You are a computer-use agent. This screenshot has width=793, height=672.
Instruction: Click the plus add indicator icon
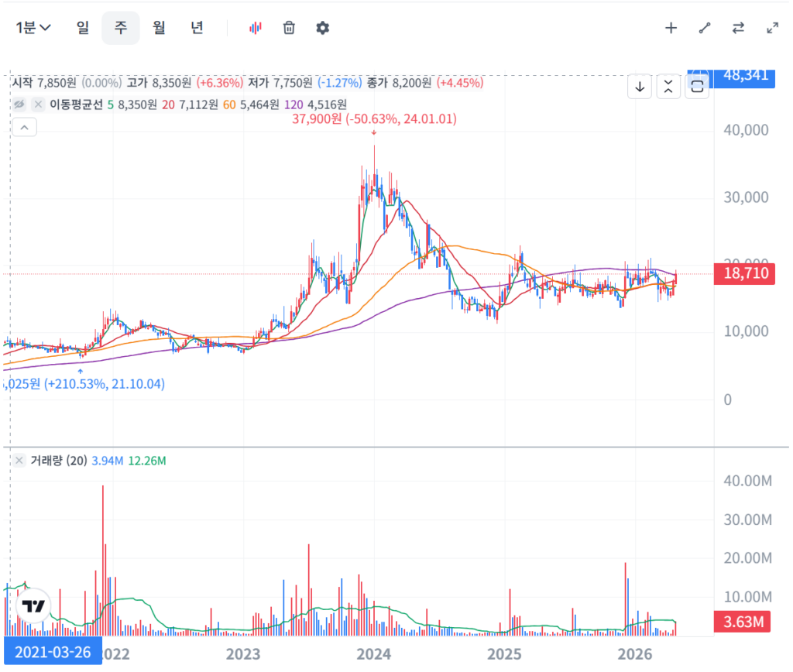click(671, 28)
